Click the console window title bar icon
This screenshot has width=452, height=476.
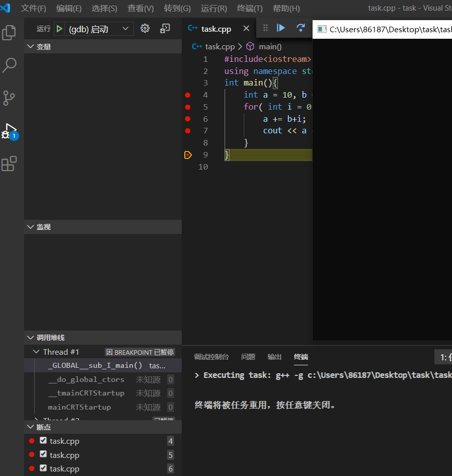(x=322, y=29)
